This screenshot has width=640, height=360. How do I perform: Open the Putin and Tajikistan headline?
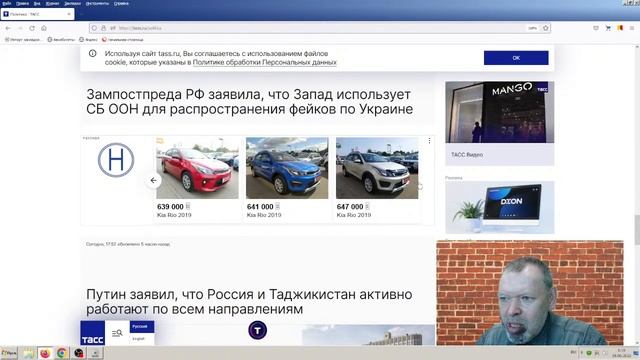[x=249, y=302]
